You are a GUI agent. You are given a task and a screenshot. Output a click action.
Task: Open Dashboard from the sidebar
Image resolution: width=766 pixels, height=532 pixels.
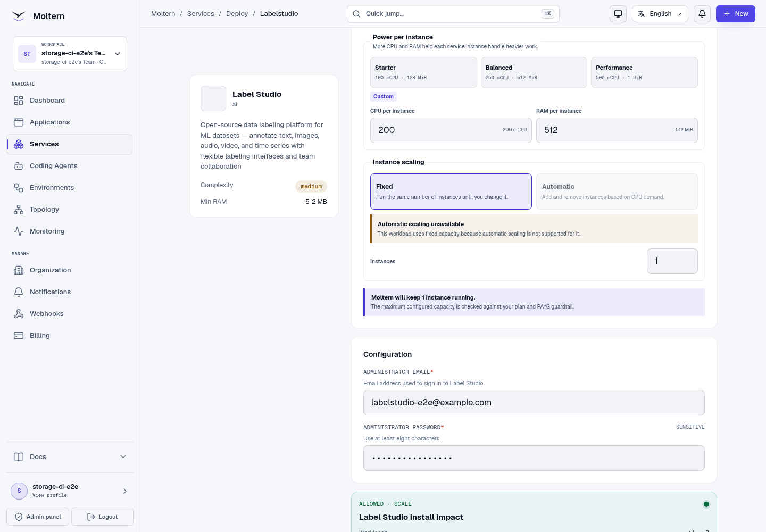point(69,101)
